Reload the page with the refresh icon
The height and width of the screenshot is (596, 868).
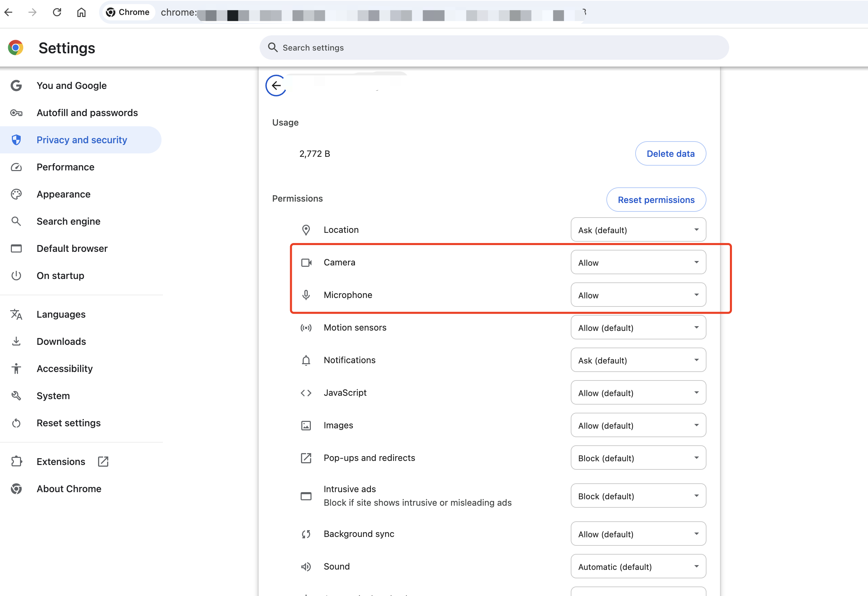[57, 12]
